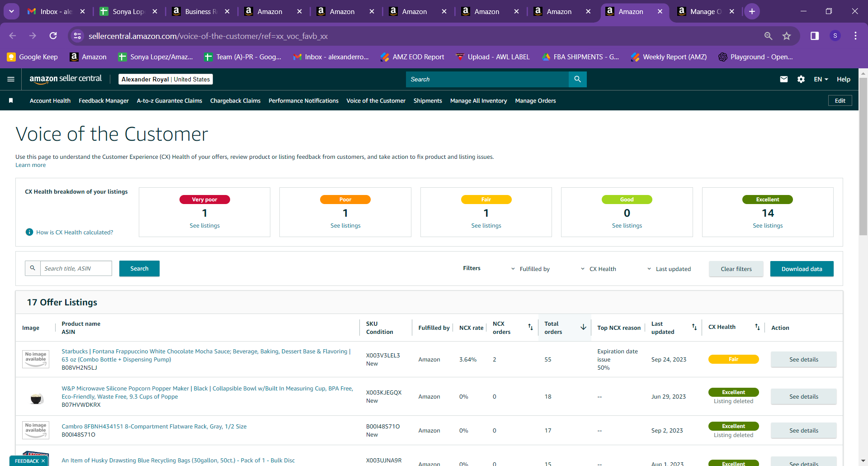Close the Manage Orders browser tab
Viewport: 868px width, 466px height.
[732, 11]
